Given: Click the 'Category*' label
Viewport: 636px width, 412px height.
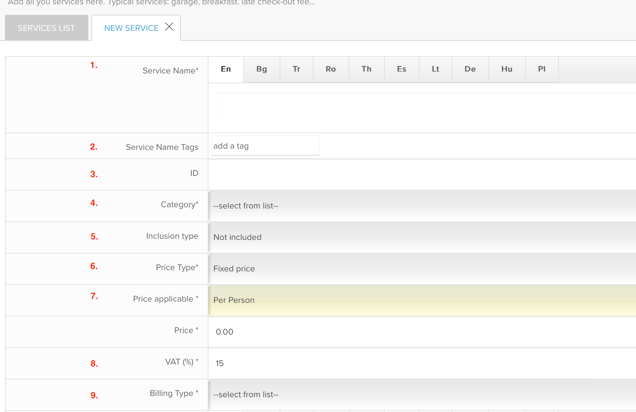Looking at the screenshot, I should tap(179, 205).
